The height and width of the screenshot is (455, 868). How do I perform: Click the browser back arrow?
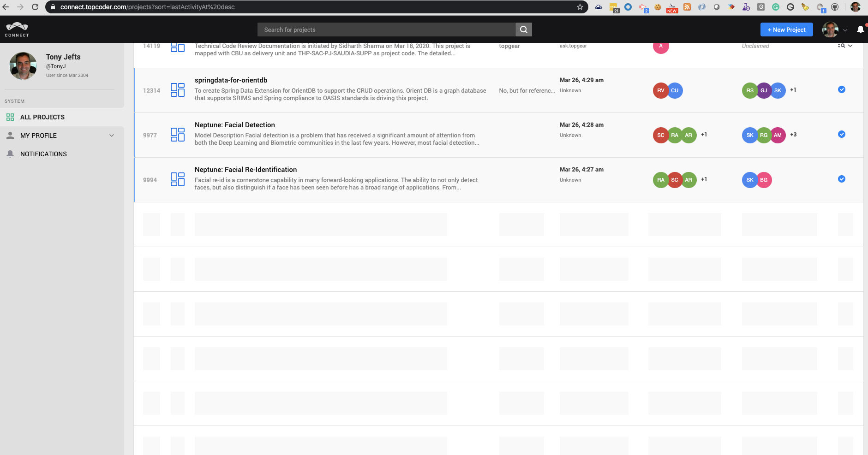coord(6,7)
